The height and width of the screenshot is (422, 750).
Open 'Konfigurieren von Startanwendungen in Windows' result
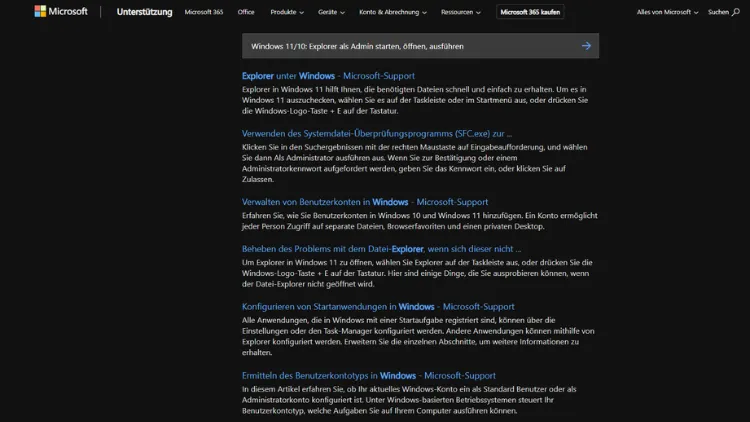(378, 307)
